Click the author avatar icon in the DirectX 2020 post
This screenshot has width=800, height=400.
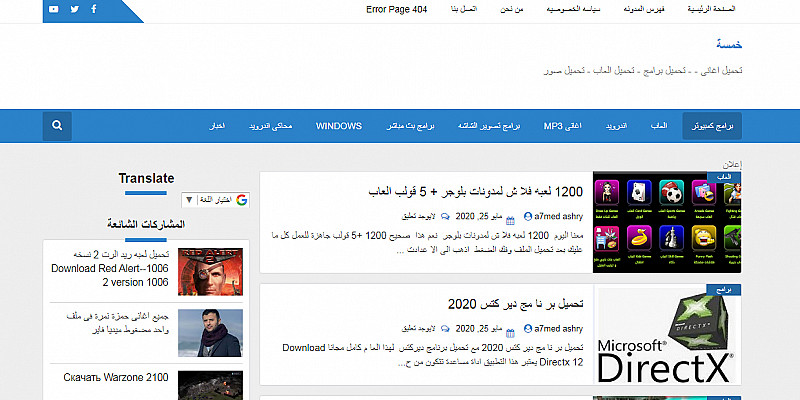528,329
